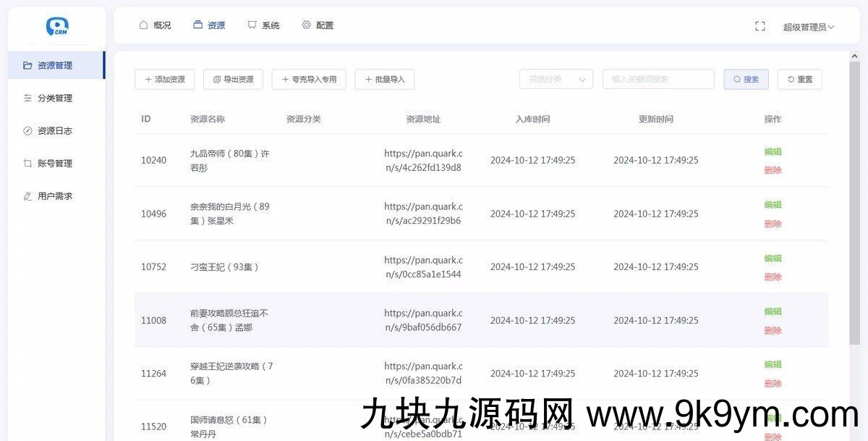This screenshot has width=868, height=441.
Task: Click the 夸克导入专用 button
Action: point(309,80)
